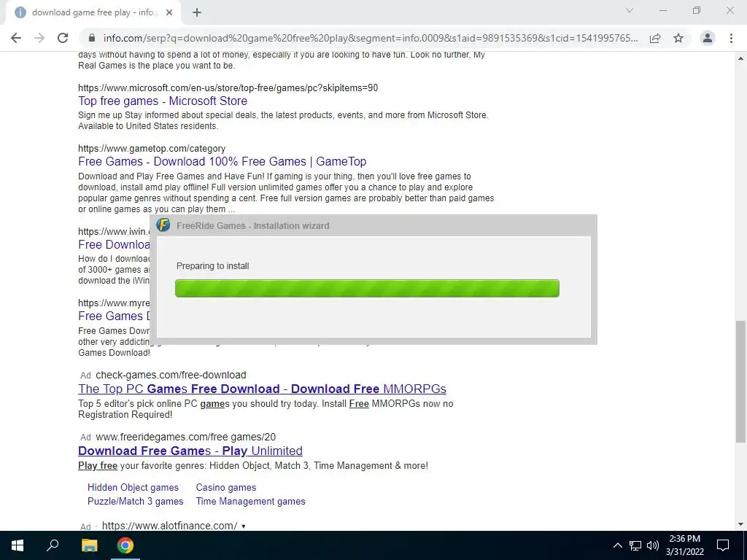Click the green install progress bar
The image size is (747, 560).
pos(367,288)
